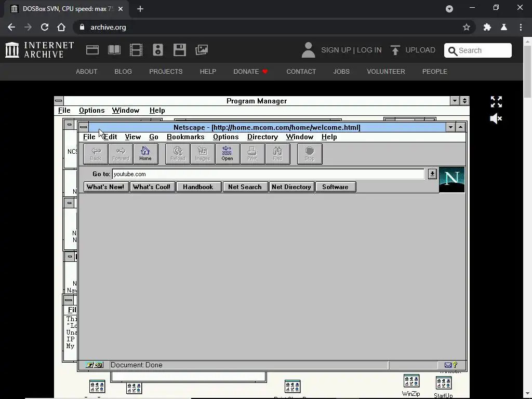Open the VOLUNTEER link

(386, 72)
